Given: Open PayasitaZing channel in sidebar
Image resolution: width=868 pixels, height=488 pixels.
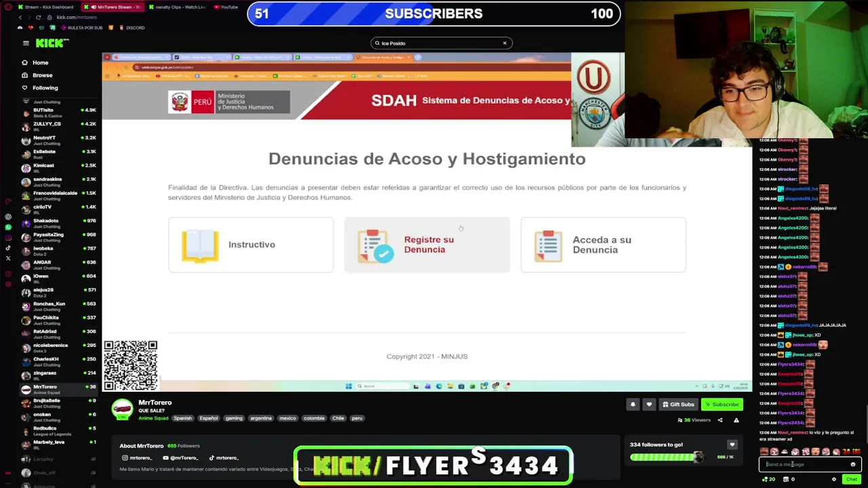Looking at the screenshot, I should coord(60,237).
